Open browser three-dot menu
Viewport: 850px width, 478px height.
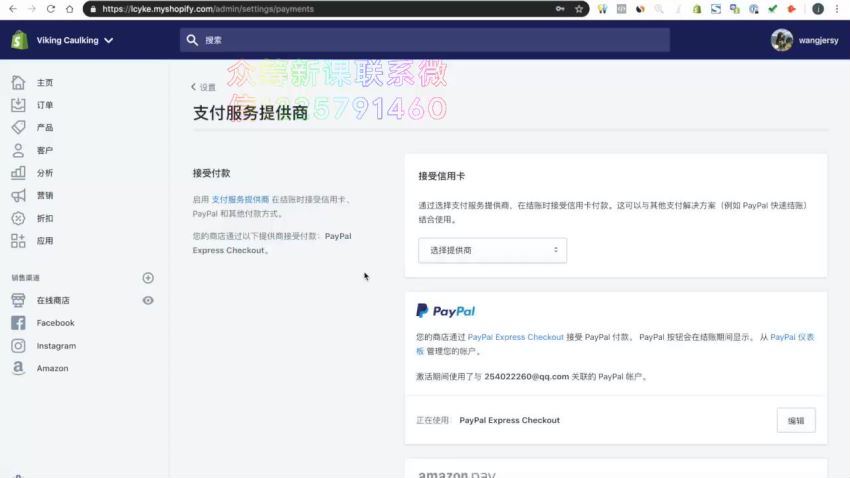(837, 9)
